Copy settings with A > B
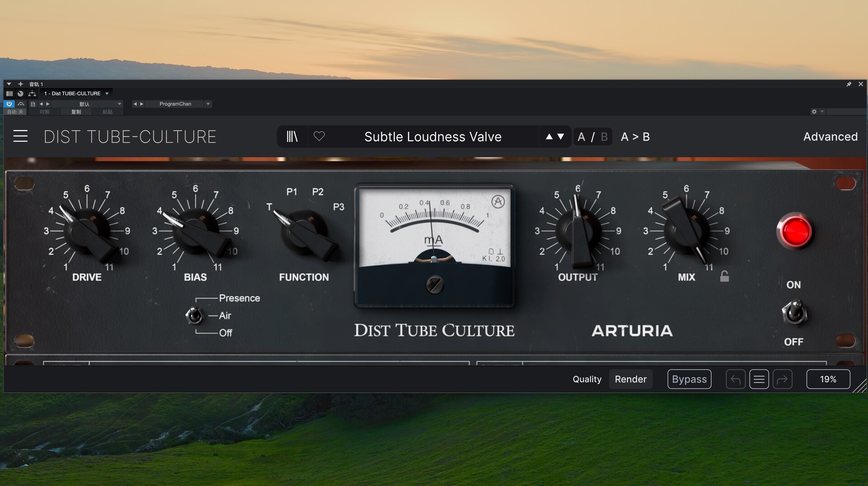Screen dimensions: 868x486 (x=635, y=137)
